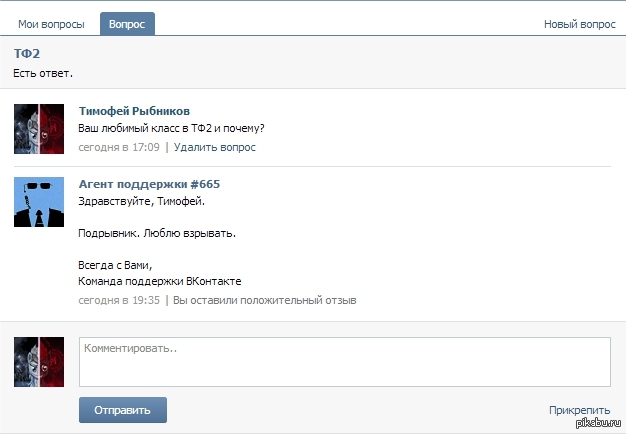Delete the question via Удалить вопрос
This screenshot has height=434, width=626.
215,147
